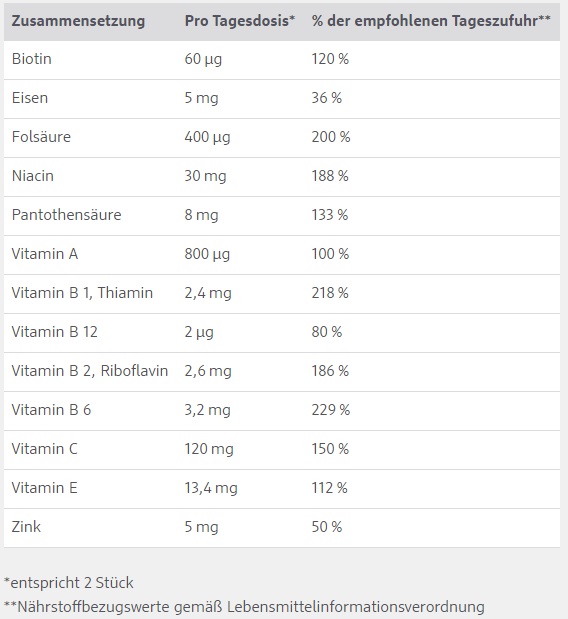
Task: Click the Pro Tagesdosis column header
Action: coord(240,21)
